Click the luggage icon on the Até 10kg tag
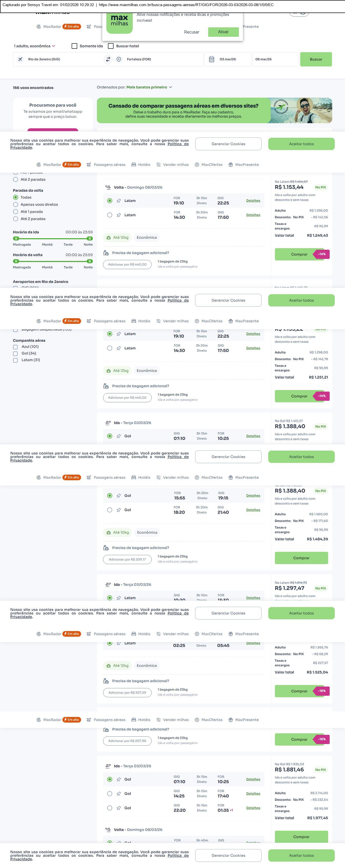The width and height of the screenshot is (345, 868). tap(109, 532)
